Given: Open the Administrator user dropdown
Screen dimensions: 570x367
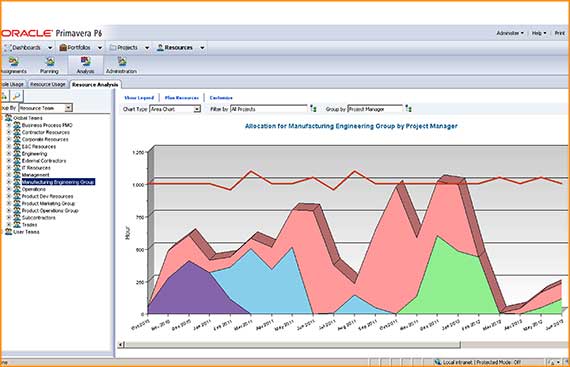Looking at the screenshot, I should [510, 33].
